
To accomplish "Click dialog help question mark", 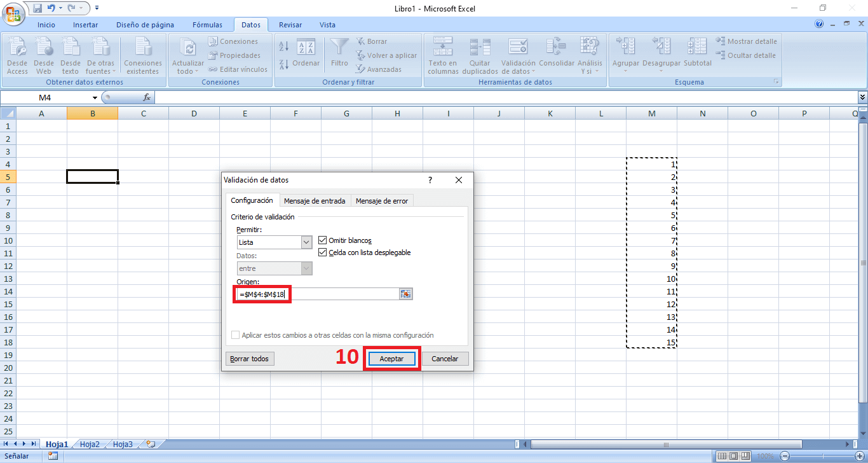I will (430, 180).
